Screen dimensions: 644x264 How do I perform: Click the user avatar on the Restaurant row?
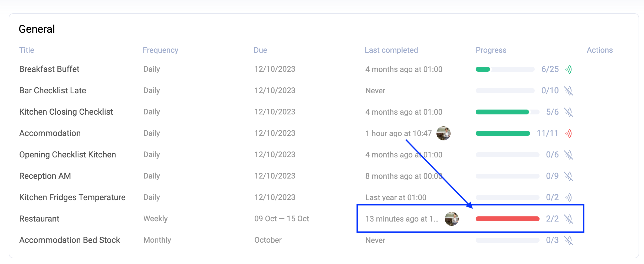pos(452,219)
